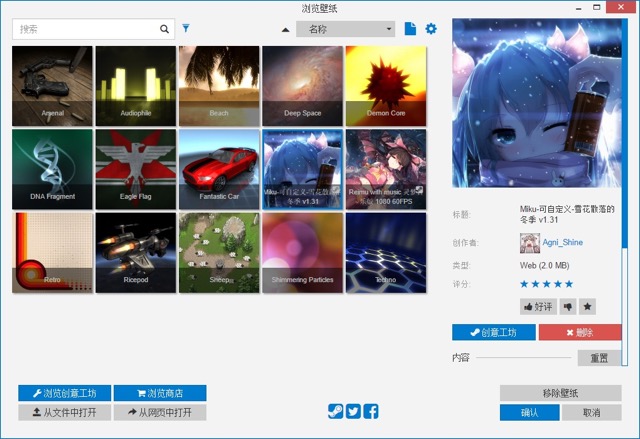Screen dimensions: 640x439
Task: Click the thumbs-down dislike button
Action: (568, 307)
